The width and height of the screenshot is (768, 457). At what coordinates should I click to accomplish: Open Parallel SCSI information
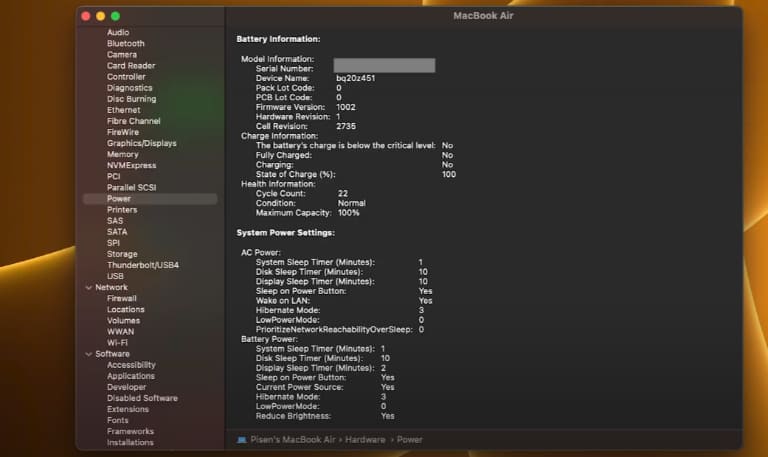coord(131,188)
